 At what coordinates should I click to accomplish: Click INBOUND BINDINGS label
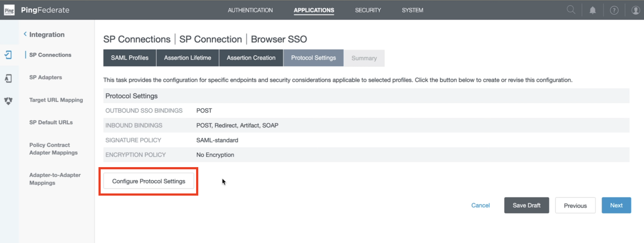tap(134, 125)
